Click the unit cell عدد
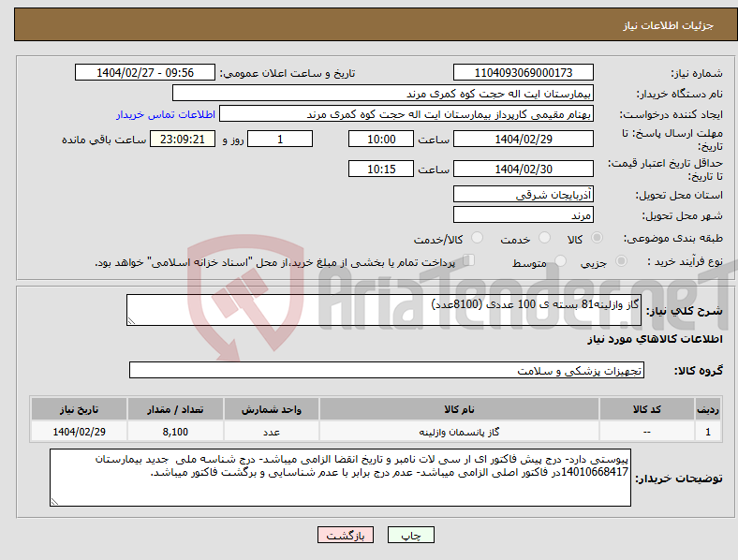 click(272, 432)
